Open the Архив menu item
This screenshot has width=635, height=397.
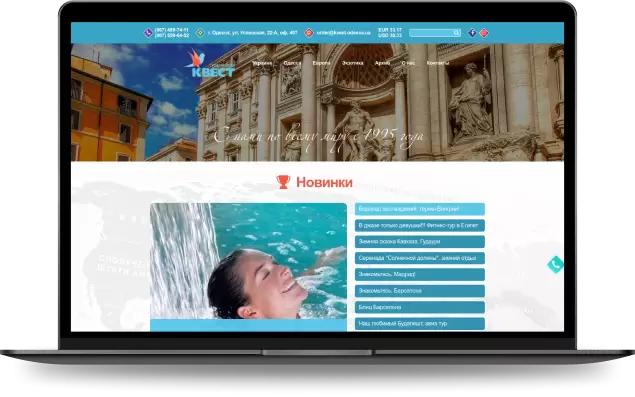(382, 63)
